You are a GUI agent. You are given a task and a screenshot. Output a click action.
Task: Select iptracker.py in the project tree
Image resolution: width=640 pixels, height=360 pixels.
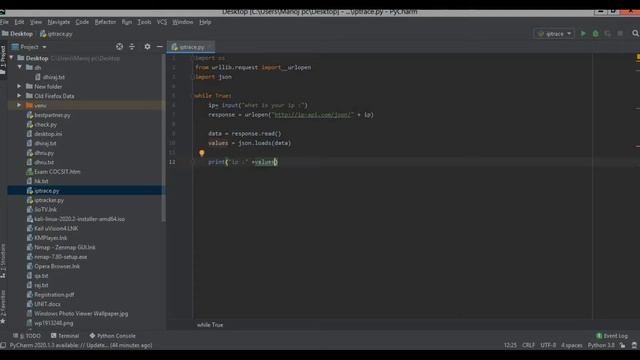click(49, 200)
